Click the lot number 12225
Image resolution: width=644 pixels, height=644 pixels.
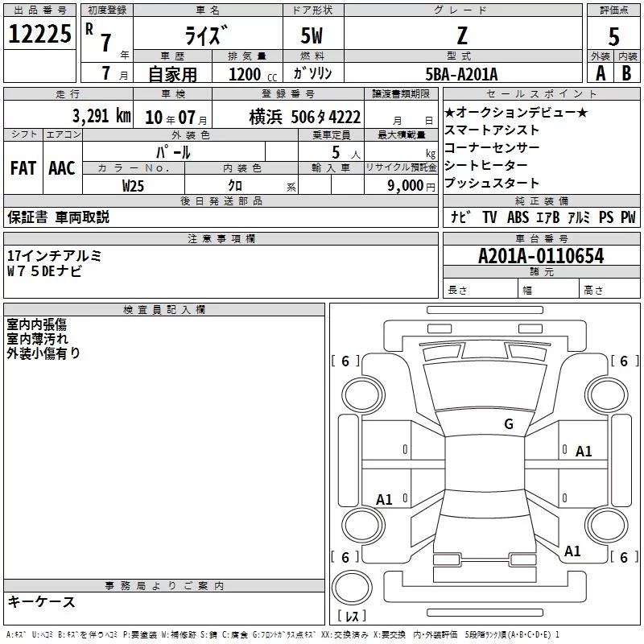(39, 34)
